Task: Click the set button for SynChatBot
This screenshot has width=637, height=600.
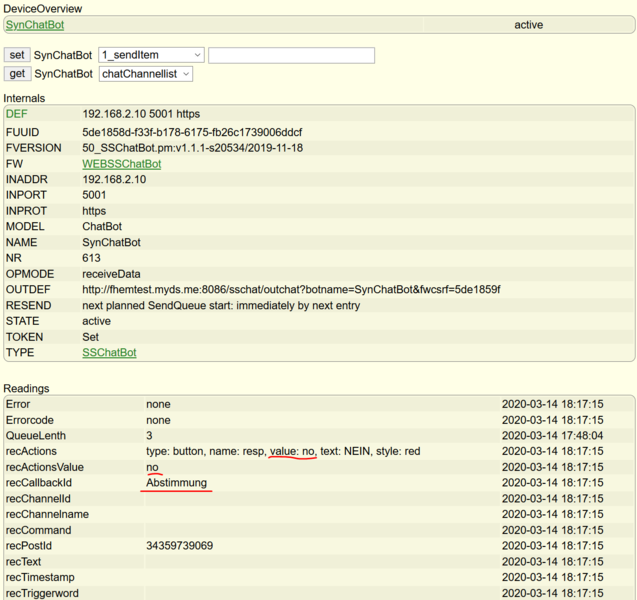Action: 17,55
